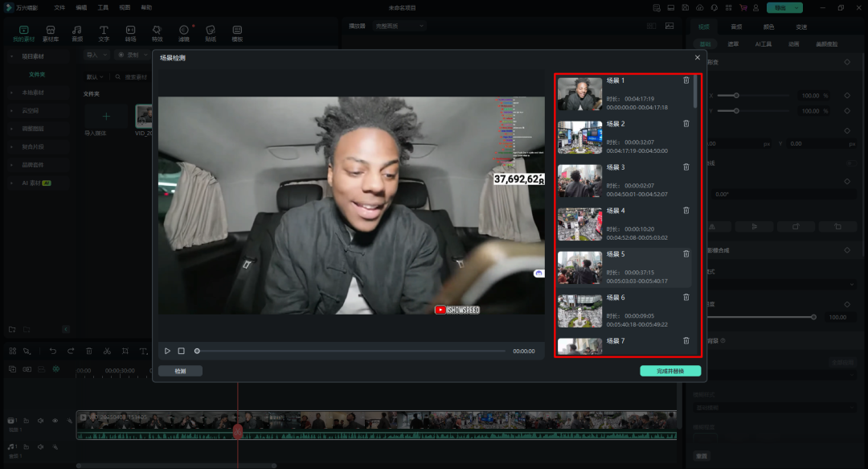Click the scene list scrollbar

click(695, 92)
